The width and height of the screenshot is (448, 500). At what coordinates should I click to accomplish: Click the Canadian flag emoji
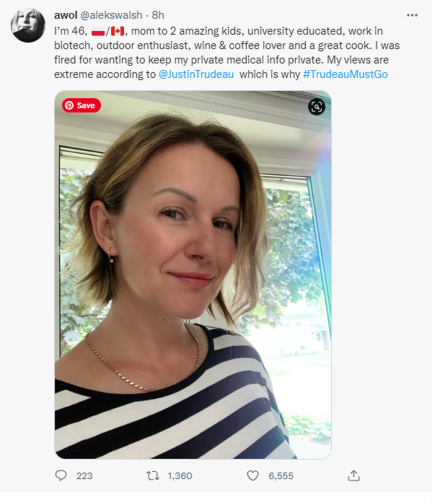click(117, 31)
